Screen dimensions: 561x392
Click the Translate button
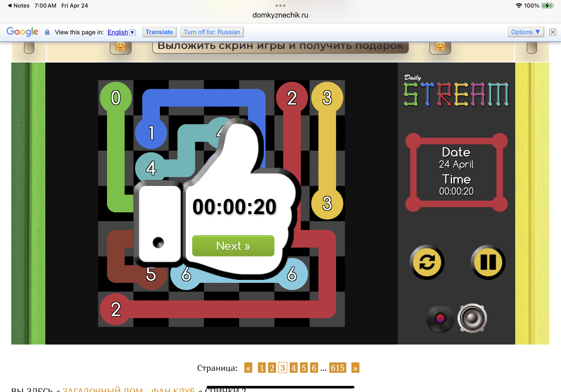[x=159, y=32]
